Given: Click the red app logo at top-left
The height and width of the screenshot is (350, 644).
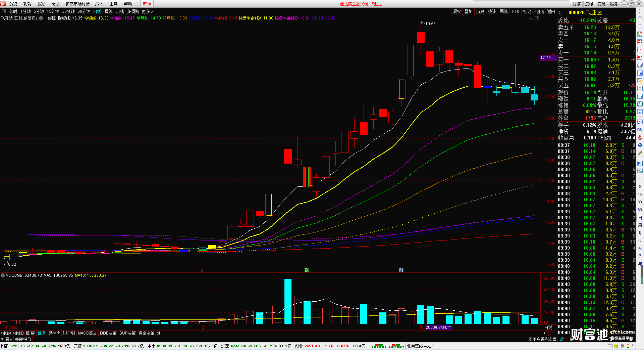Looking at the screenshot, I should click(x=3, y=4).
